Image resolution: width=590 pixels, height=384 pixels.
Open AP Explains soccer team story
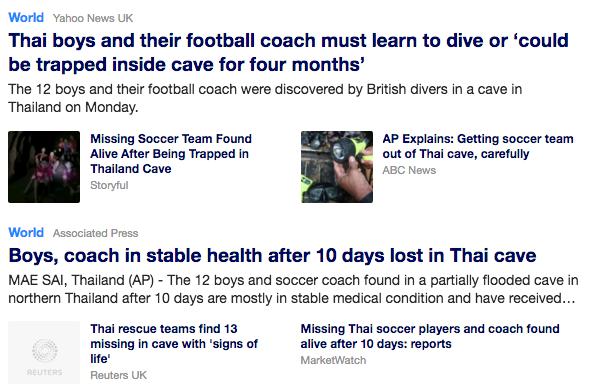coord(478,146)
